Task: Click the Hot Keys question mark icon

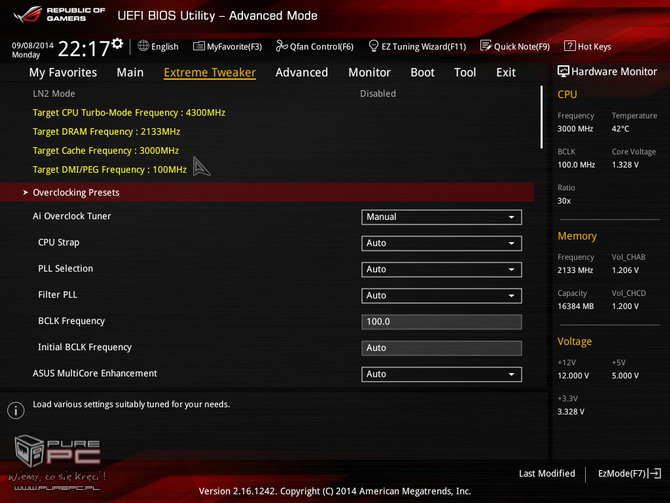Action: [x=570, y=46]
